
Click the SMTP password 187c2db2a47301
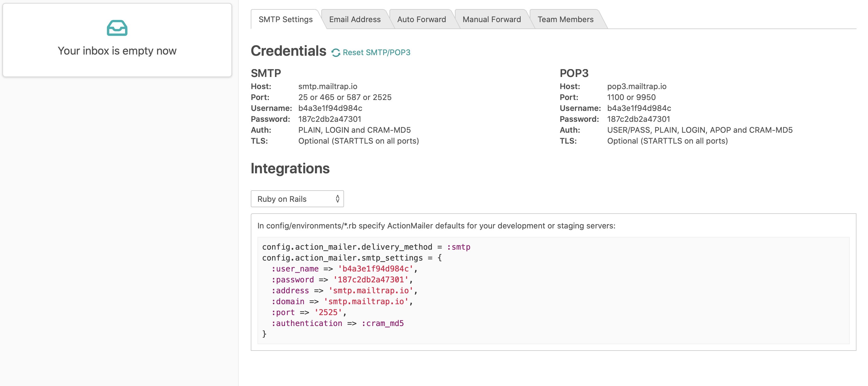[x=330, y=119]
